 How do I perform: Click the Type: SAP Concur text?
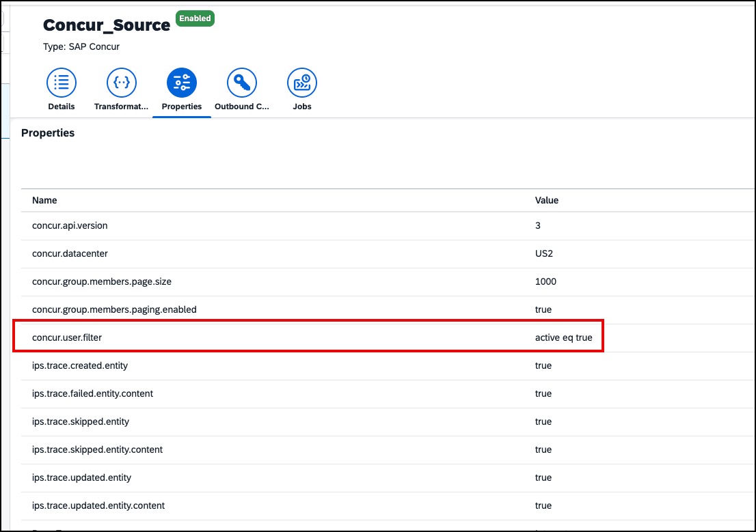(81, 46)
